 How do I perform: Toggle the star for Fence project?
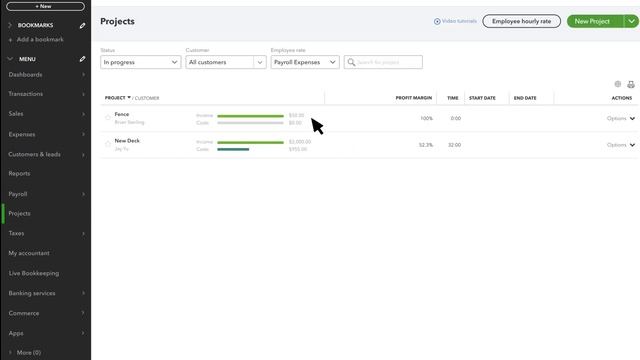click(x=108, y=118)
